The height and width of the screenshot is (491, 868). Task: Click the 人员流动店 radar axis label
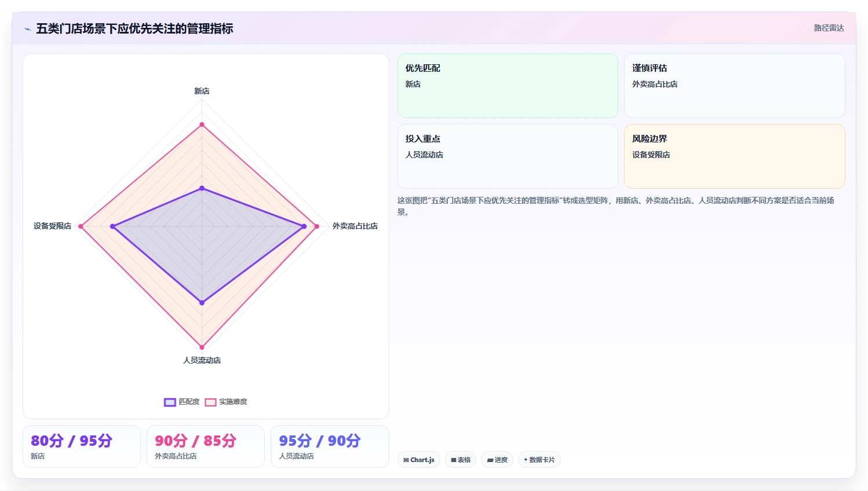pyautogui.click(x=202, y=360)
